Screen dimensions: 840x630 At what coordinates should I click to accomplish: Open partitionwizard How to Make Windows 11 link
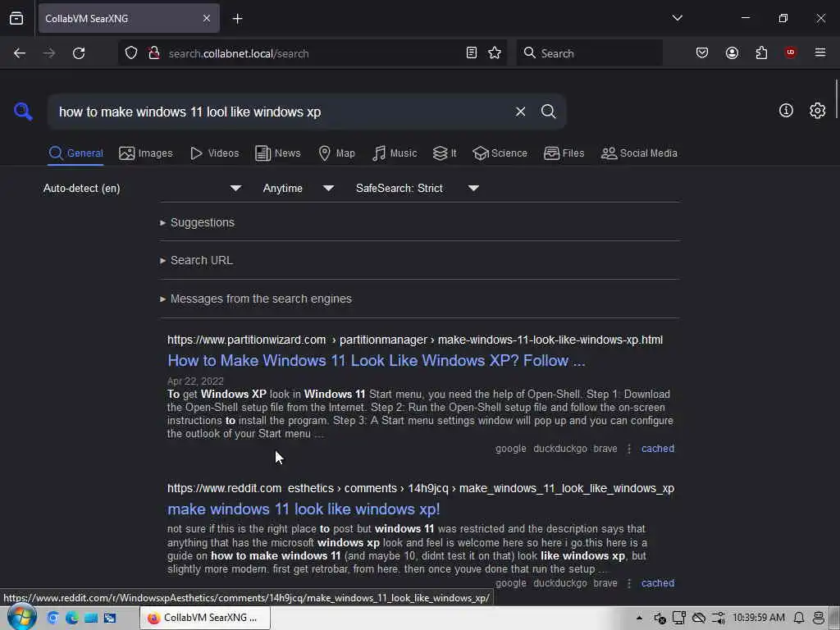pyautogui.click(x=376, y=361)
